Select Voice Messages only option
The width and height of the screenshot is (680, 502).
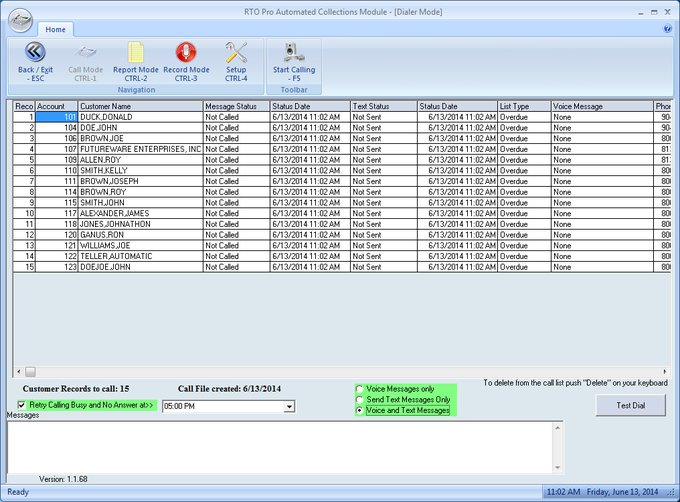tap(361, 388)
